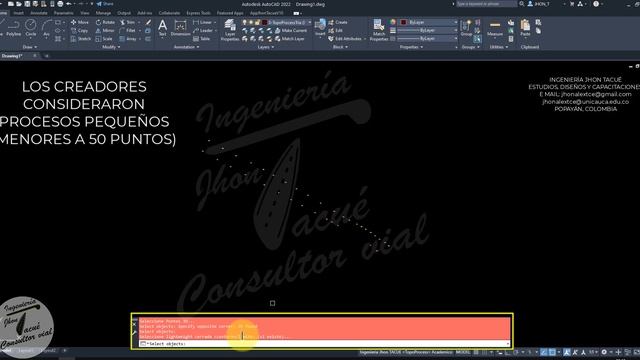Toggle layer freeze sun icon
Image resolution: width=640 pixels, height=360 pixels.
(x=251, y=22)
